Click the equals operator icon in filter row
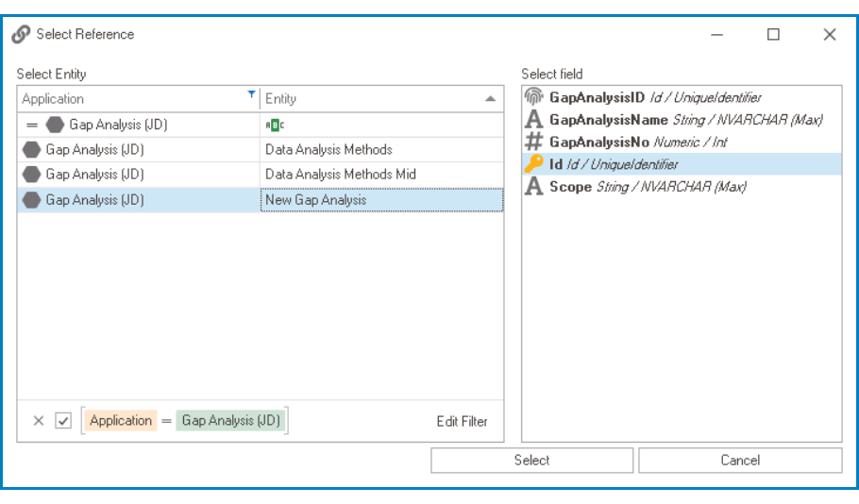Image resolution: width=859 pixels, height=504 pixels. (32, 125)
